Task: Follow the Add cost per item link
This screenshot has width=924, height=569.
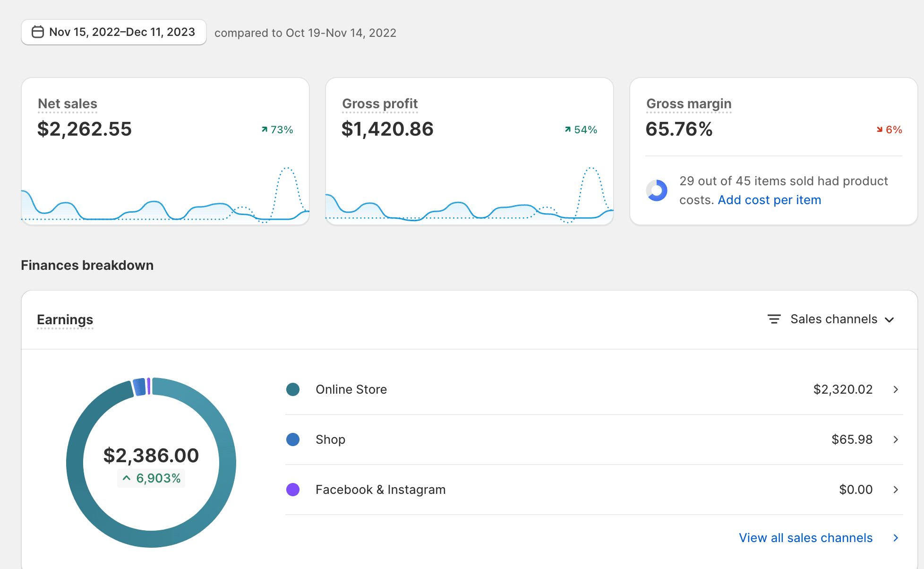Action: (x=769, y=200)
